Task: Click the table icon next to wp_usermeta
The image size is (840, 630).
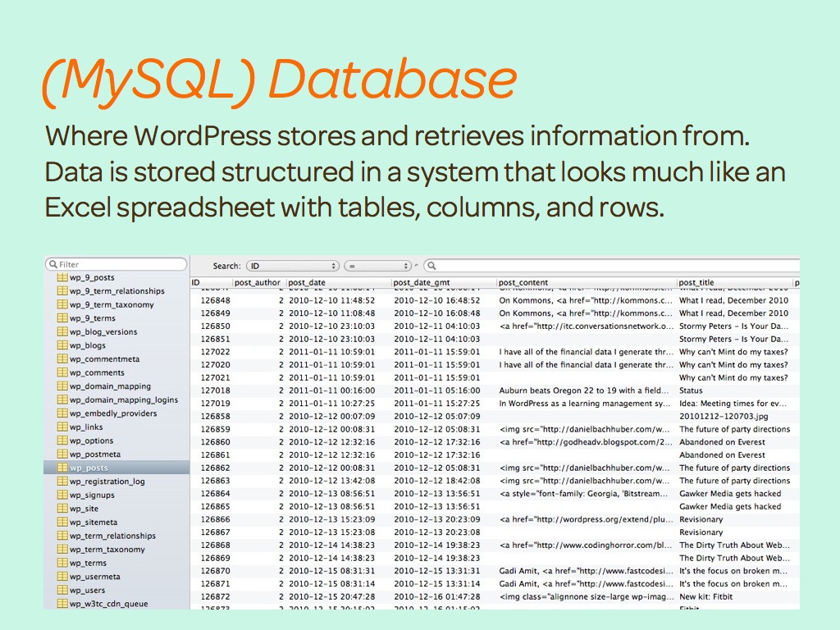Action: 62,577
